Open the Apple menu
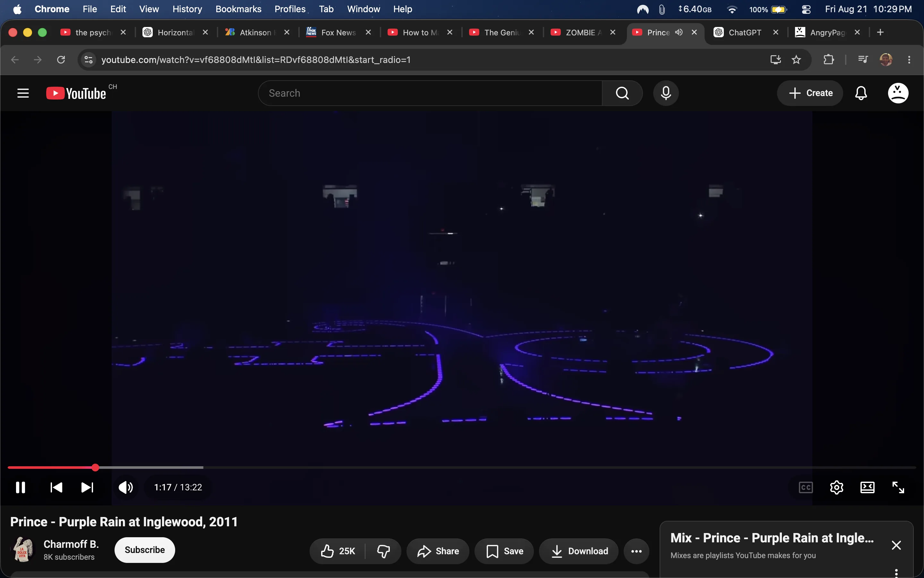 click(x=17, y=9)
